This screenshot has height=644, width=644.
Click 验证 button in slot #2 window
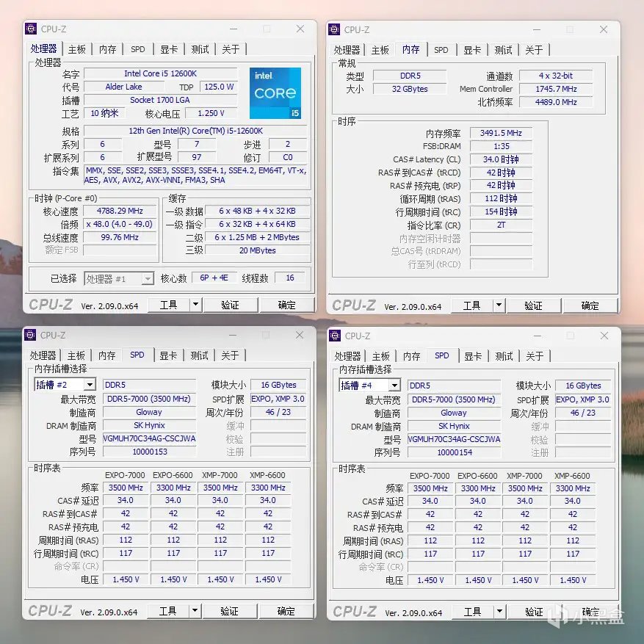pos(230,611)
